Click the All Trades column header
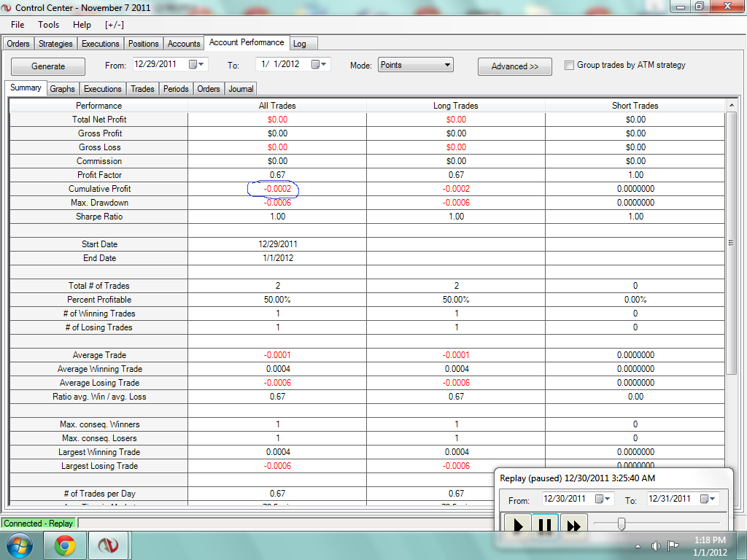 pyautogui.click(x=277, y=106)
